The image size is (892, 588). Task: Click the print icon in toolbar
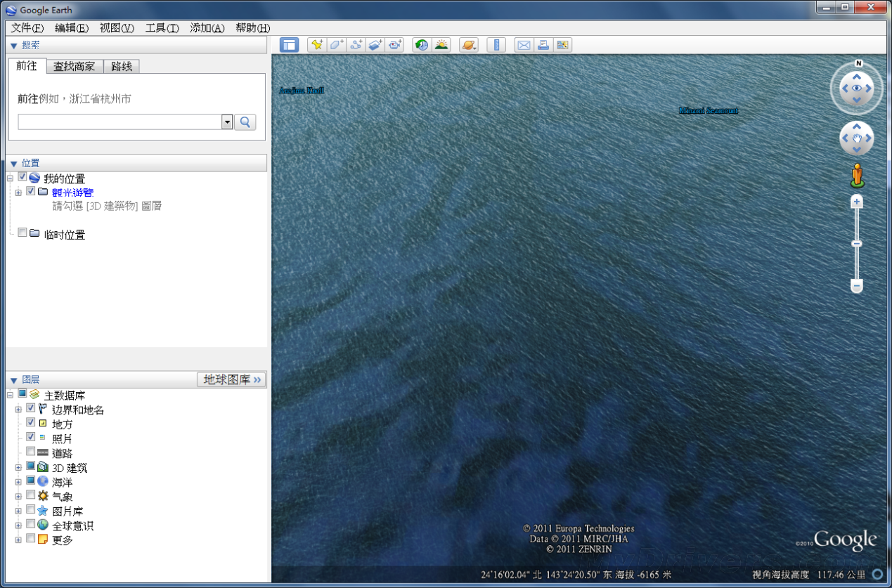coord(543,45)
